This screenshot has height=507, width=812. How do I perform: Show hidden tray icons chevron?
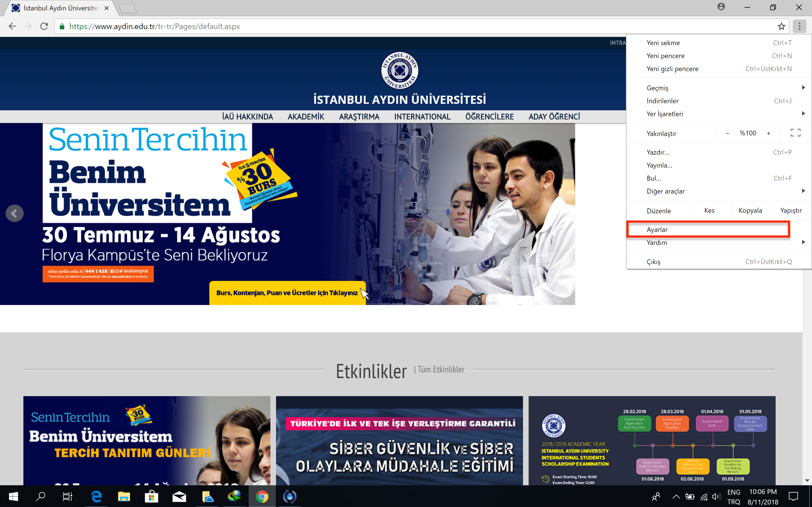tap(676, 497)
